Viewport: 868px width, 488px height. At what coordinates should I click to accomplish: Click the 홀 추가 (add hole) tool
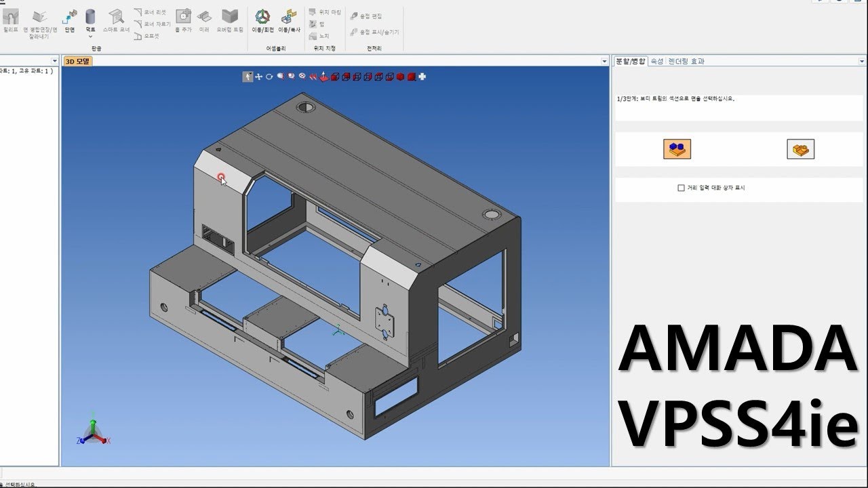(x=183, y=20)
